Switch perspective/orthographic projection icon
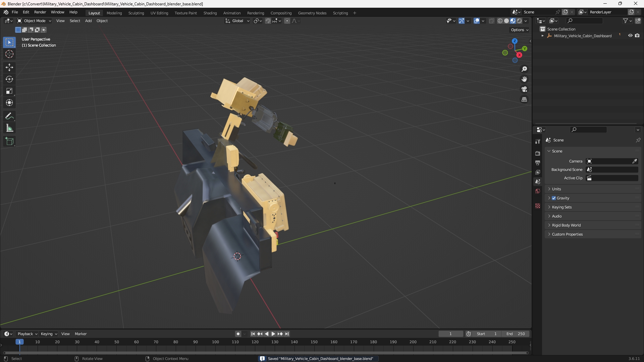 click(524, 100)
